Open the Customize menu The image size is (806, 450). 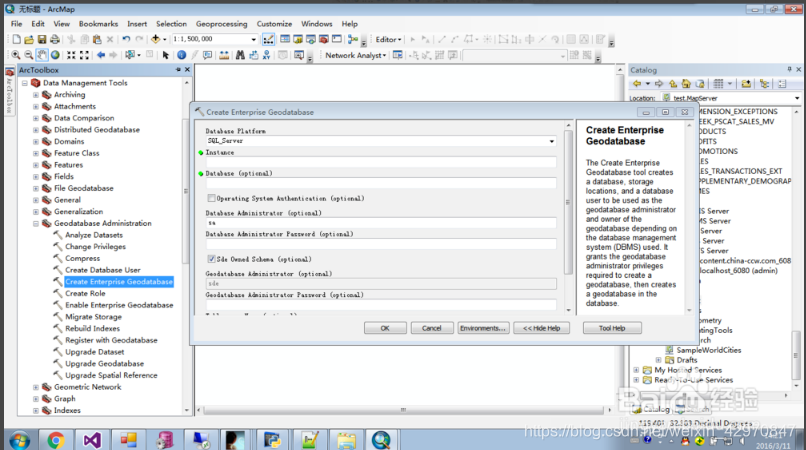pos(274,24)
